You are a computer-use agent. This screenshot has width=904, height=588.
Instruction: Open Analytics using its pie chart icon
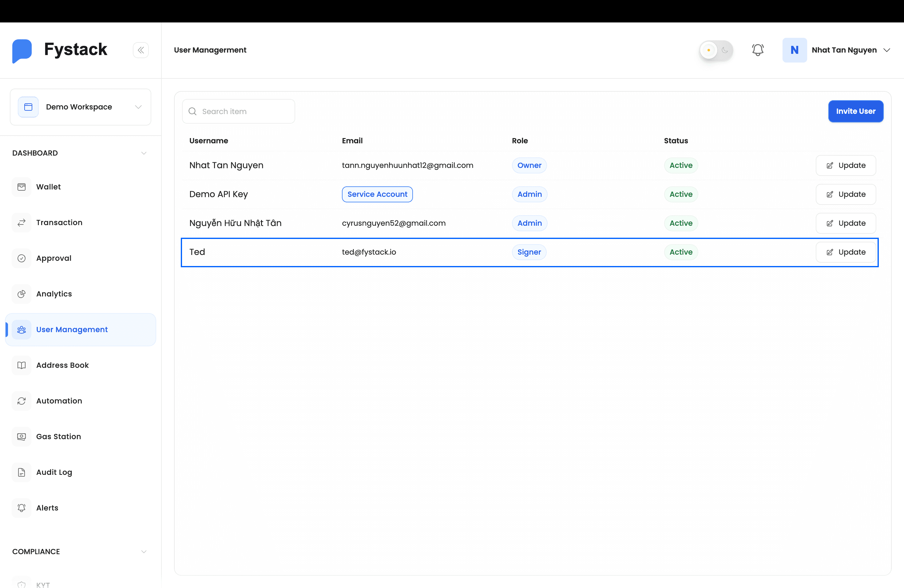(22, 294)
